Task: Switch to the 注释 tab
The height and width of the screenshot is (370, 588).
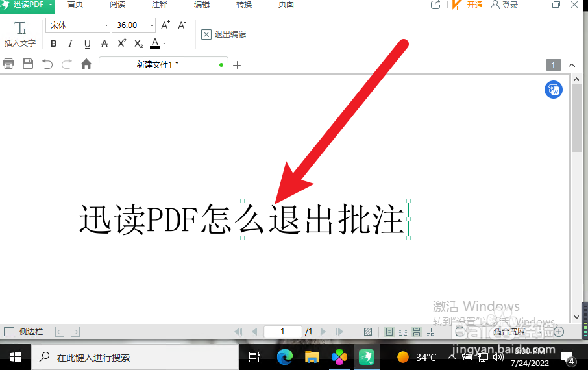Action: pos(160,5)
